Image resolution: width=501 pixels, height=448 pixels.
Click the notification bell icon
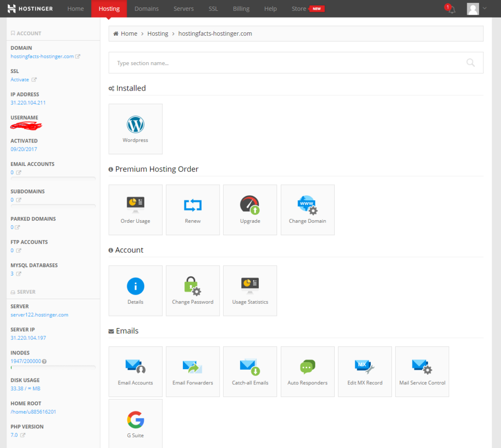[x=452, y=10]
